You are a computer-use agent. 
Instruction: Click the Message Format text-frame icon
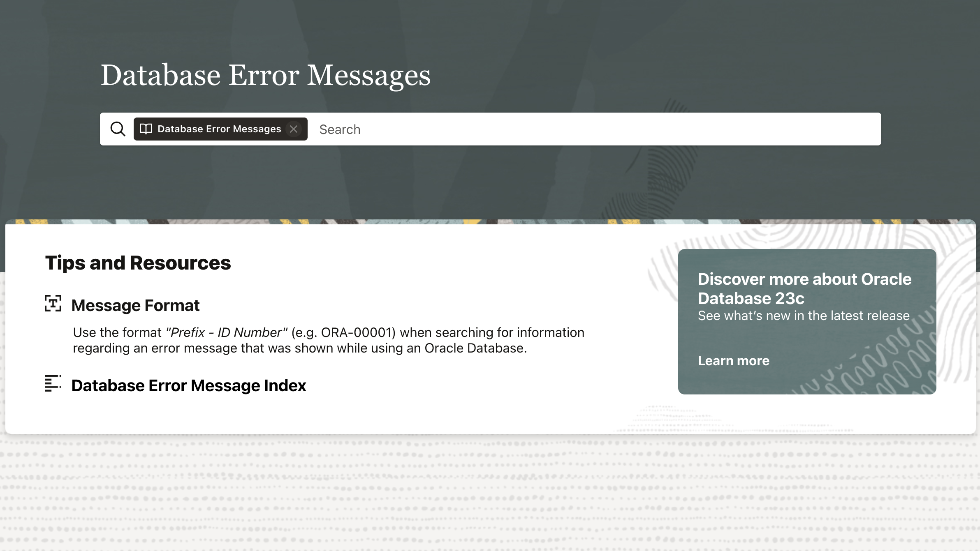[x=53, y=304]
